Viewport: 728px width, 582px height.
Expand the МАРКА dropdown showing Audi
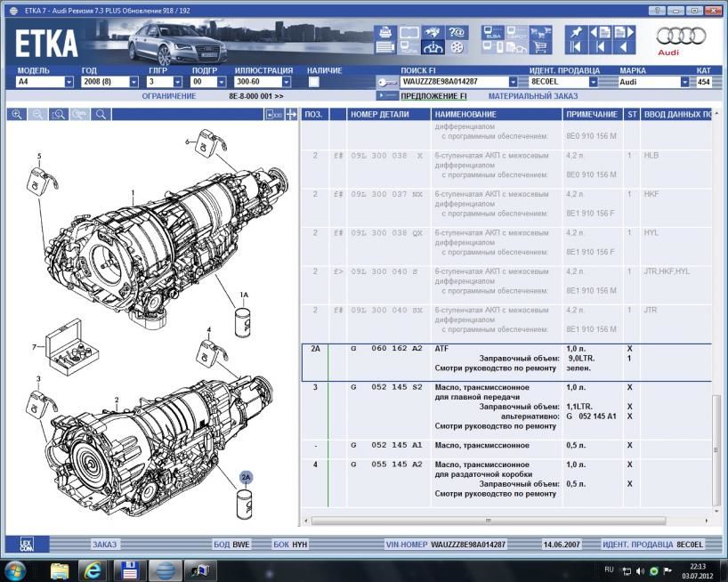click(684, 82)
